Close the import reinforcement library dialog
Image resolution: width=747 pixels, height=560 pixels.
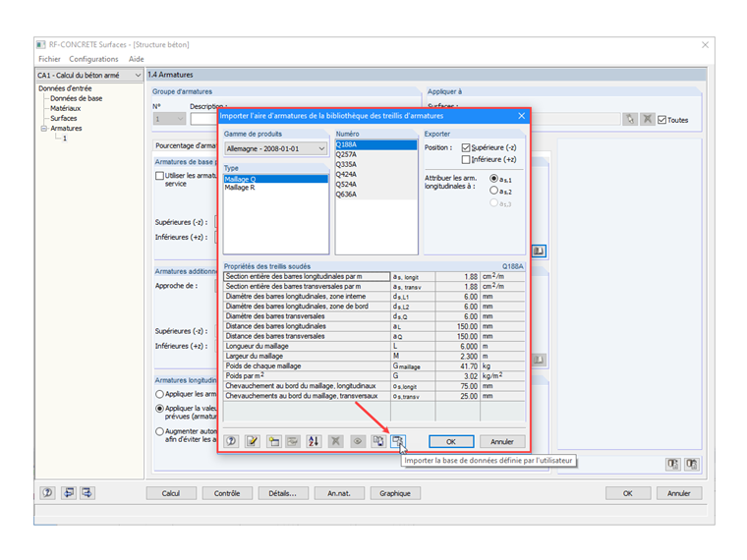pos(522,116)
